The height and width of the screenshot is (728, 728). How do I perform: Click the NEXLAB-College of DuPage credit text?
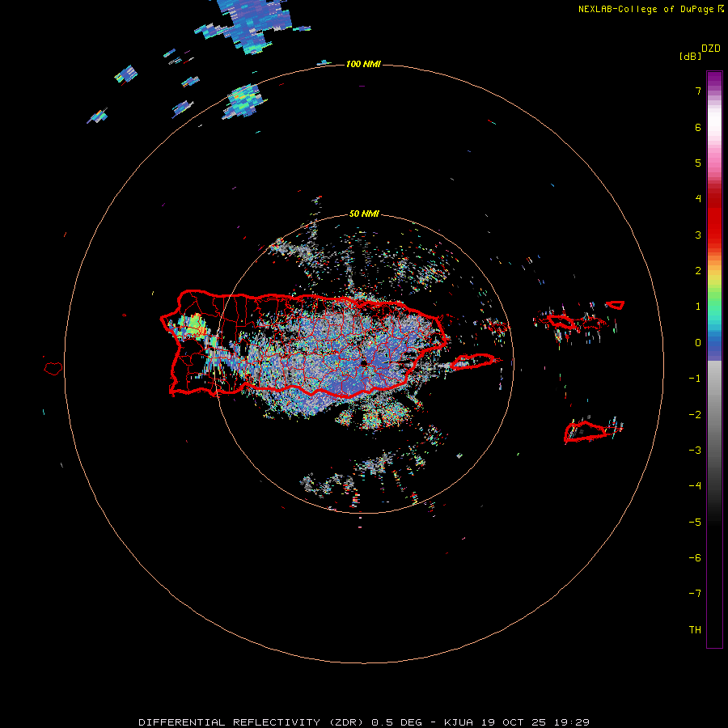[646, 9]
